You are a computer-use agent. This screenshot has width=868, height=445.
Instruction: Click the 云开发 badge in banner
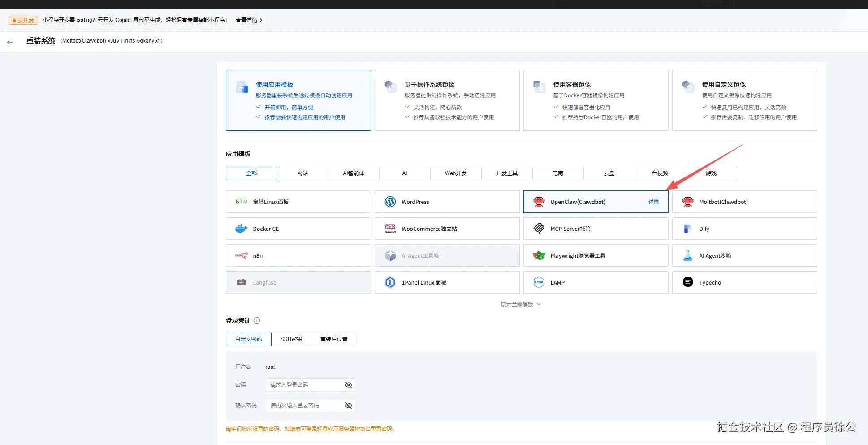click(x=23, y=20)
